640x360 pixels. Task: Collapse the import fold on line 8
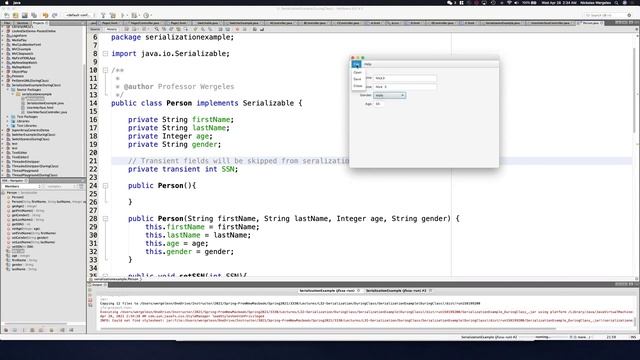pos(105,53)
